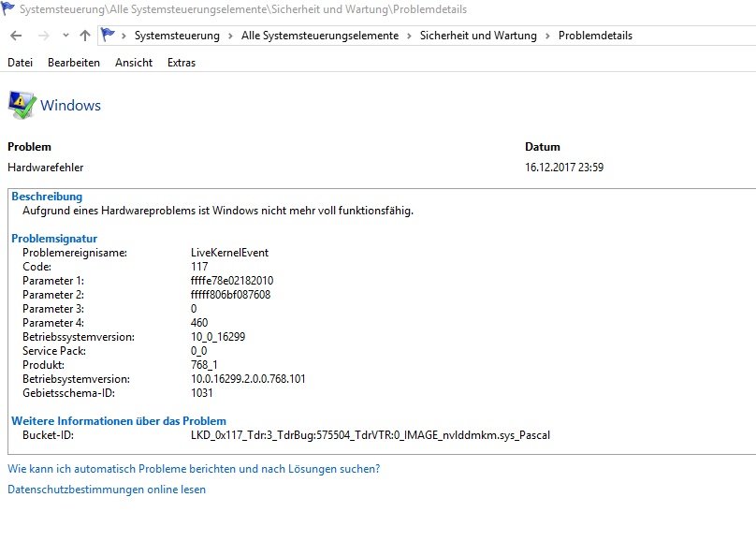This screenshot has height=541, width=756.
Task: Go back with the back arrow
Action: tap(16, 36)
